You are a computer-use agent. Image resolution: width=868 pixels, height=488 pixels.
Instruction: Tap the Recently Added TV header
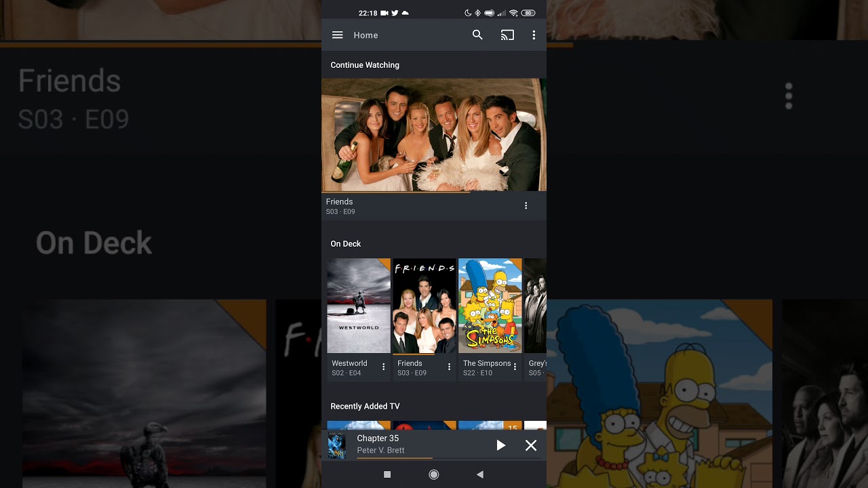click(x=365, y=407)
